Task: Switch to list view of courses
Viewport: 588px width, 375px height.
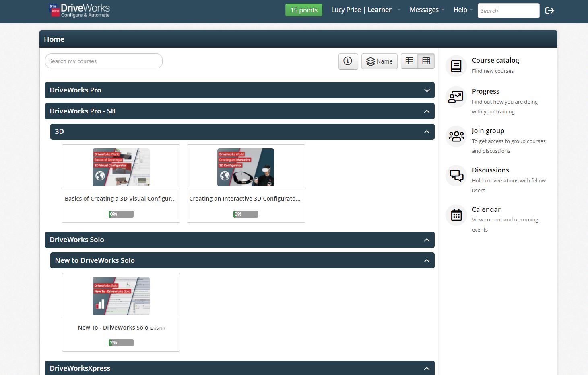Action: (409, 61)
